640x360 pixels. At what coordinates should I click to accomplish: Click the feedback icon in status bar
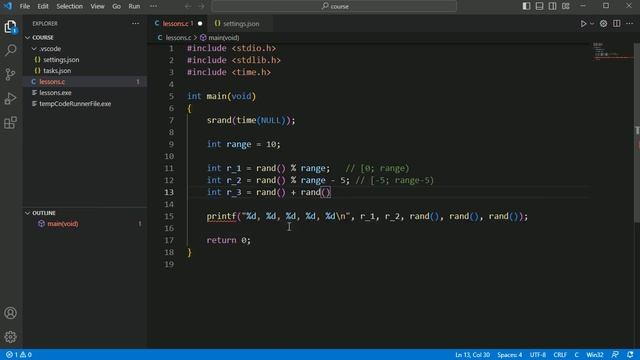pos(615,355)
